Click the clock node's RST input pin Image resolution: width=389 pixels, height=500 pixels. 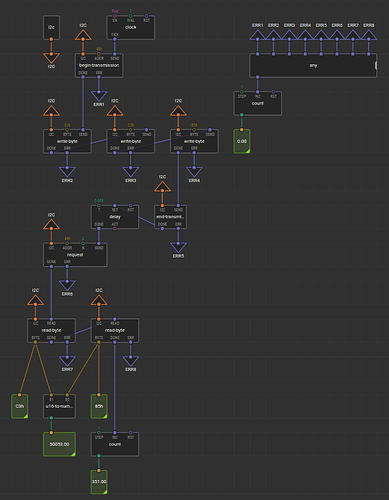[146, 16]
